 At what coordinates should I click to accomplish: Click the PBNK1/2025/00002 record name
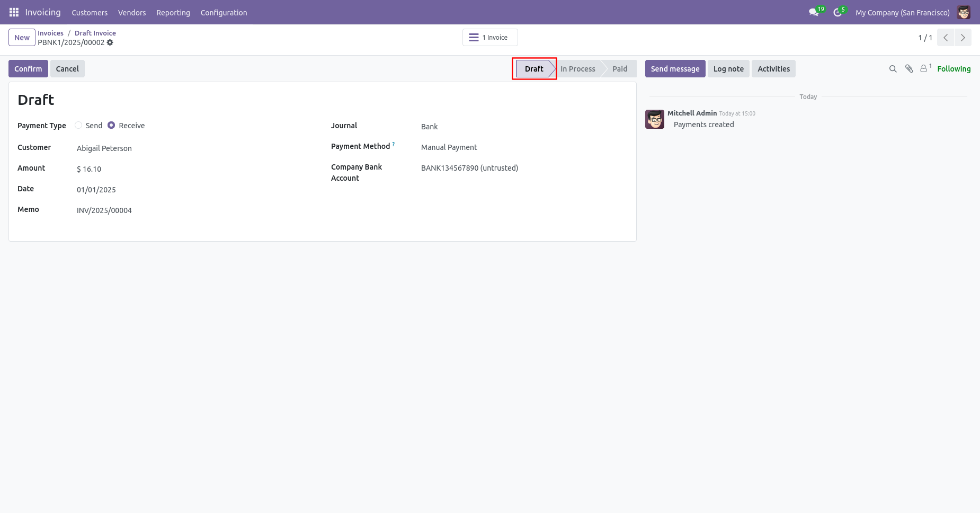(71, 42)
